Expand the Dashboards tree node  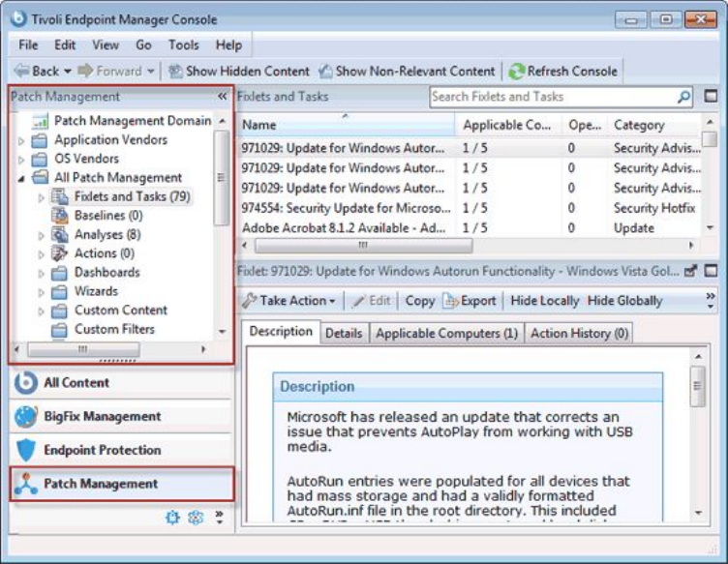click(41, 274)
